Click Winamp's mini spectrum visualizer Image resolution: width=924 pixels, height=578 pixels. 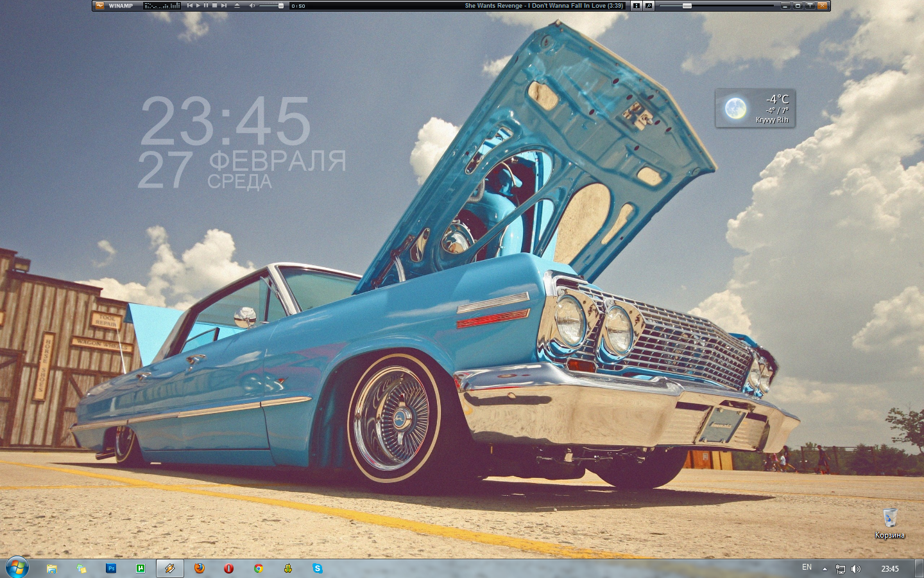[162, 6]
